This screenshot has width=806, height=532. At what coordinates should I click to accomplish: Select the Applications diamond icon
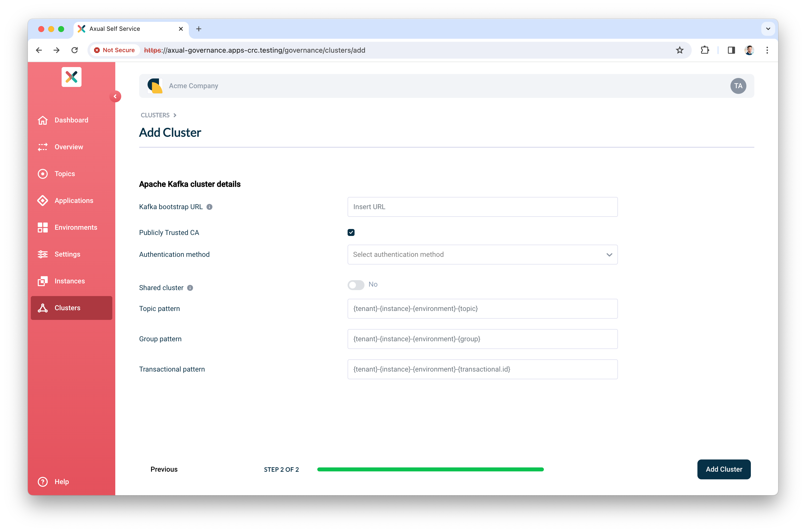point(43,200)
